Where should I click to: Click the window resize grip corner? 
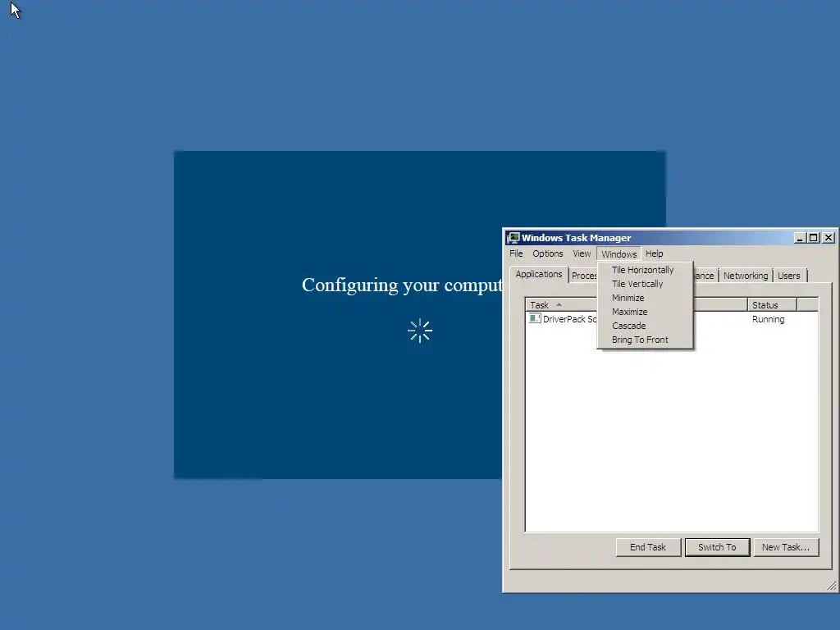[x=832, y=586]
